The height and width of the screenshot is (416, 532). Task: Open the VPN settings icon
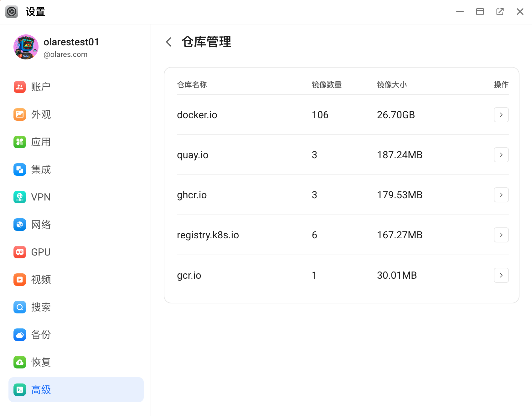(19, 197)
